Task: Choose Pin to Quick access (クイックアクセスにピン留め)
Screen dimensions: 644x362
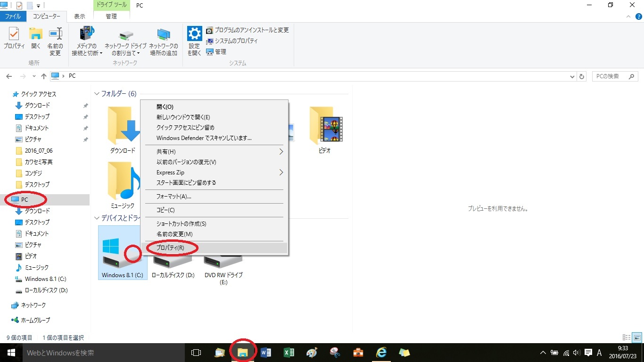Action: coord(215,128)
